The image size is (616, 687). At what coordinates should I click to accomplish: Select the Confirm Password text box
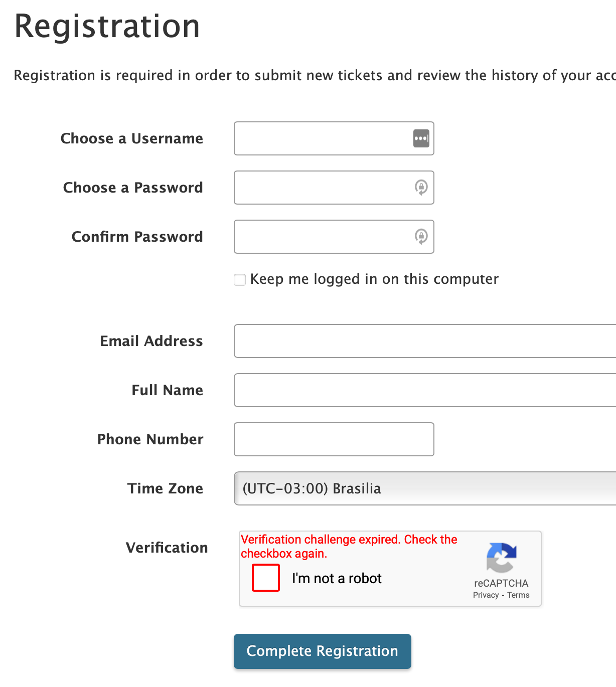click(321, 237)
